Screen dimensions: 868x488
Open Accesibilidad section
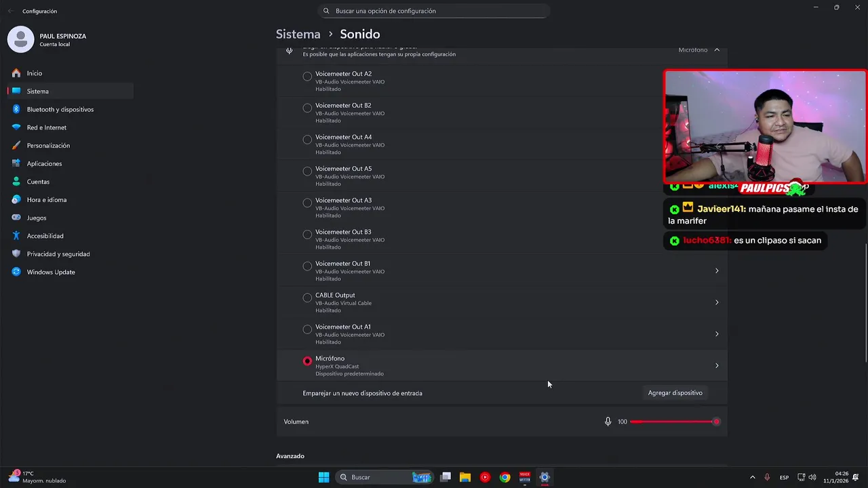71,236
